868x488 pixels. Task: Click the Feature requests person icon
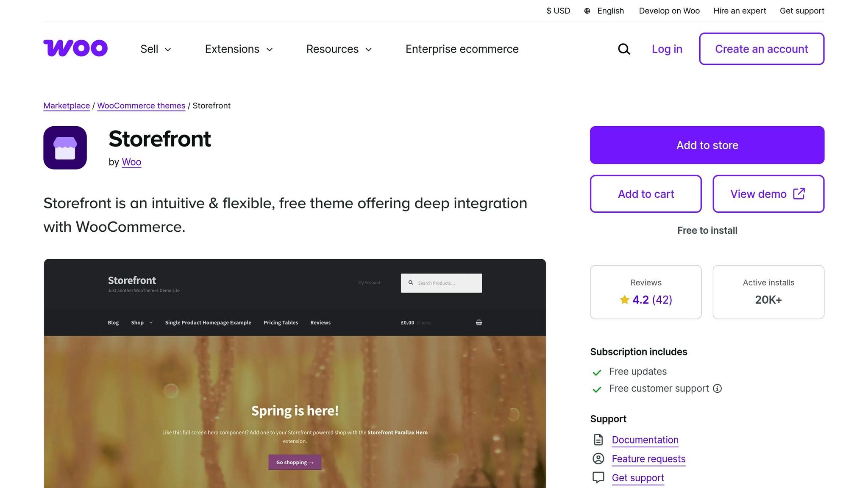click(x=598, y=459)
